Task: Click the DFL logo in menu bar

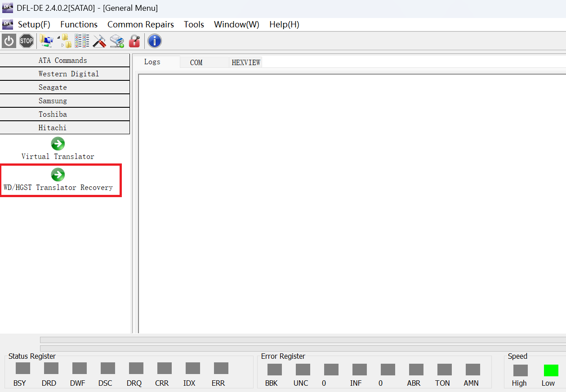Action: [8, 24]
